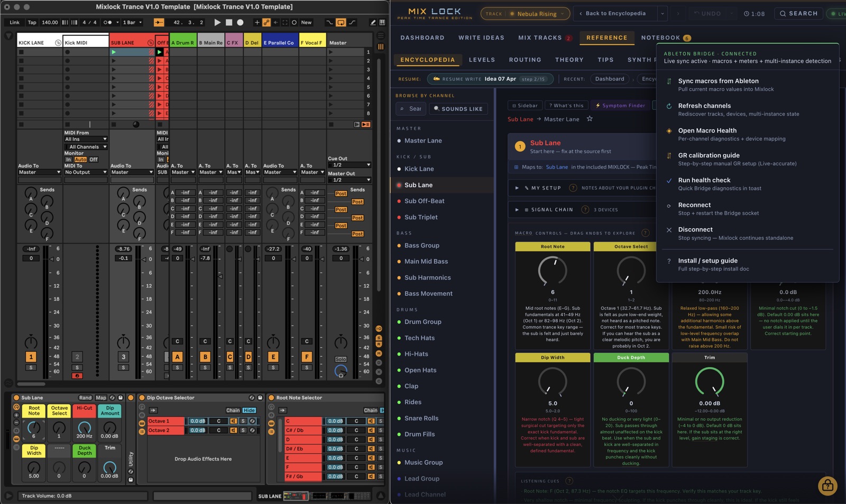Viewport: 846px width, 504px height.
Task: Choose Run health check in bridge menu
Action: point(748,184)
